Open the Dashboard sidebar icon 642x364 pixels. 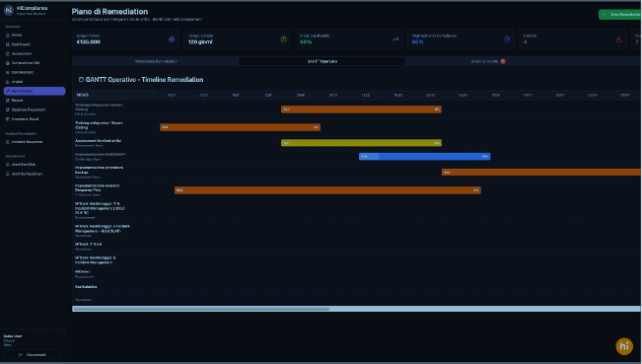tap(7, 44)
